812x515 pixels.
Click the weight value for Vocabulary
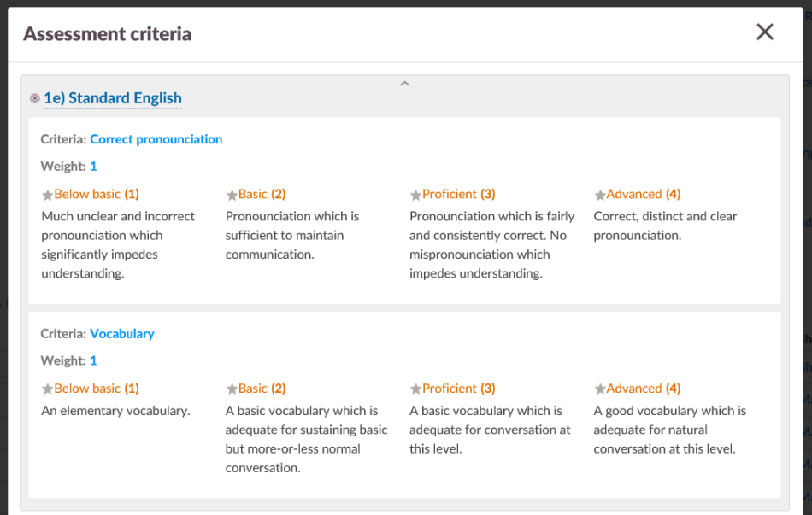(x=93, y=360)
